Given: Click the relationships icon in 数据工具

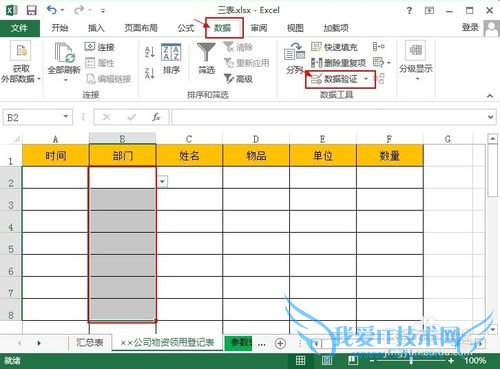Looking at the screenshot, I should pyautogui.click(x=379, y=79).
